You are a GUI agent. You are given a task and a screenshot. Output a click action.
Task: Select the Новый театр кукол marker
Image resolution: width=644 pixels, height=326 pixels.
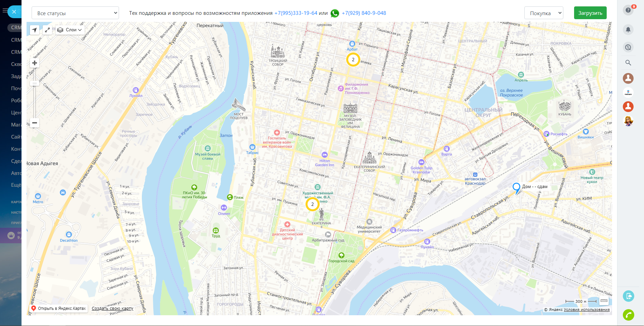pyautogui.click(x=592, y=172)
